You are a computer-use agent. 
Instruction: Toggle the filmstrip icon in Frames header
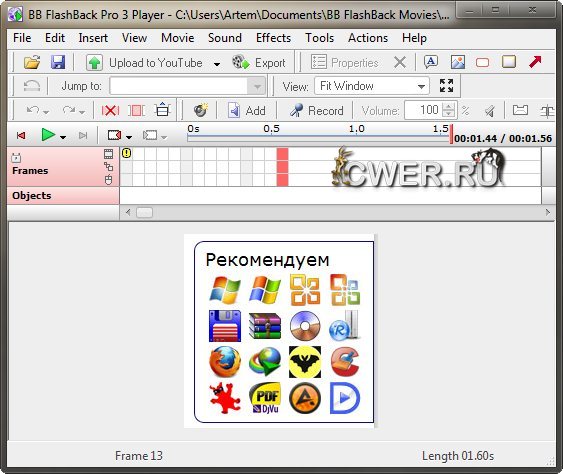point(108,154)
